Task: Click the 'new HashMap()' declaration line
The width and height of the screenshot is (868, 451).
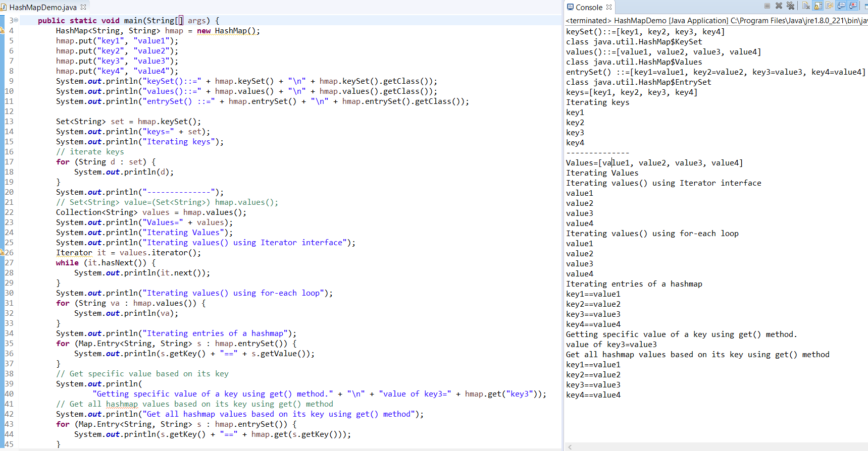Action: pos(158,30)
